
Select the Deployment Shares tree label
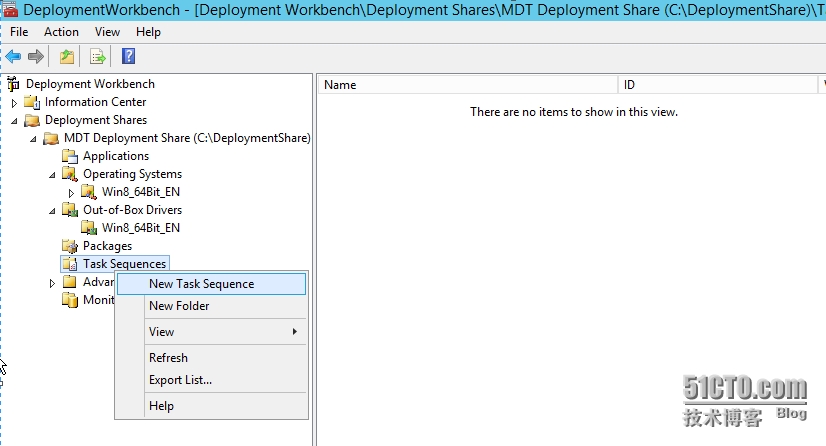[96, 120]
